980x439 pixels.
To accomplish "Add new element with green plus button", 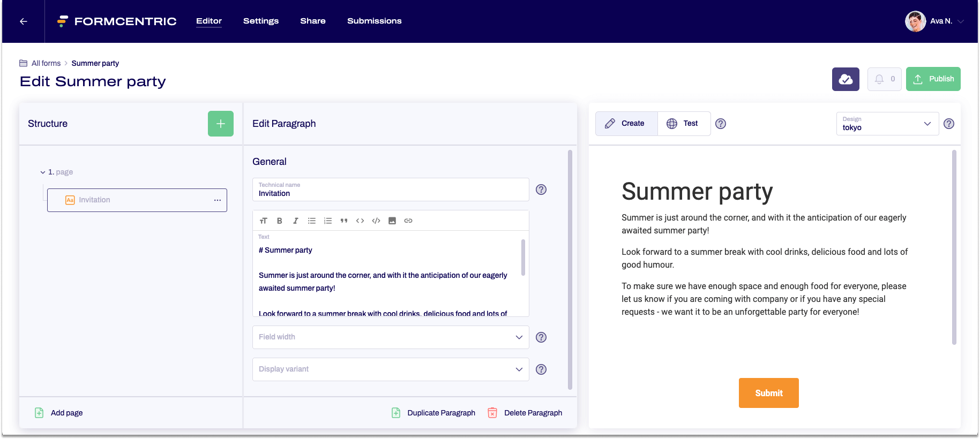I will coord(220,124).
